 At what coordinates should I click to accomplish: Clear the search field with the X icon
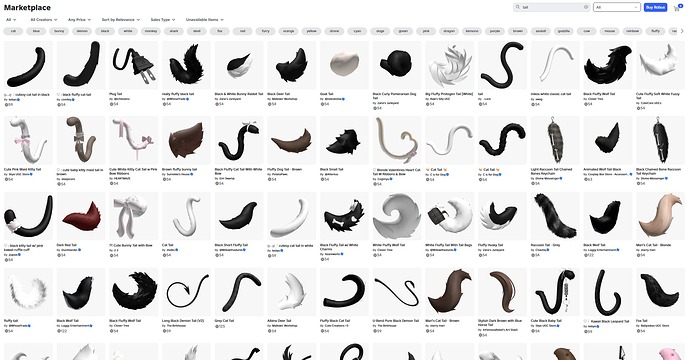pyautogui.click(x=586, y=7)
